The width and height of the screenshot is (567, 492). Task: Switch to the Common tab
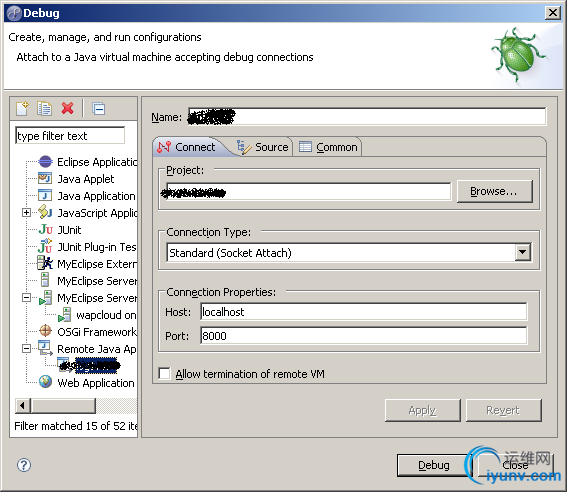pos(328,147)
